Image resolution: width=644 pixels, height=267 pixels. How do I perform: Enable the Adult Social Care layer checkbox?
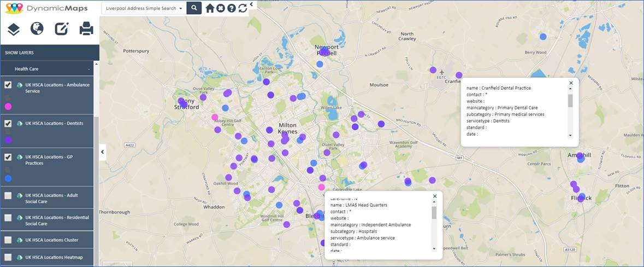click(x=8, y=196)
